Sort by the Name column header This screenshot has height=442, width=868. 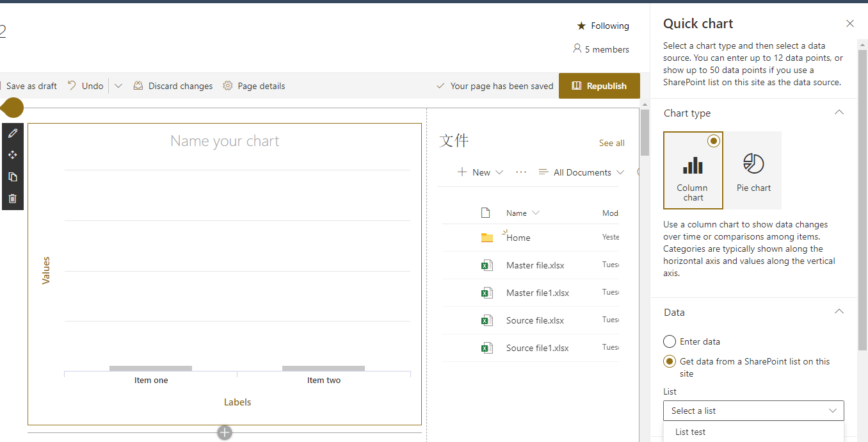[522, 213]
